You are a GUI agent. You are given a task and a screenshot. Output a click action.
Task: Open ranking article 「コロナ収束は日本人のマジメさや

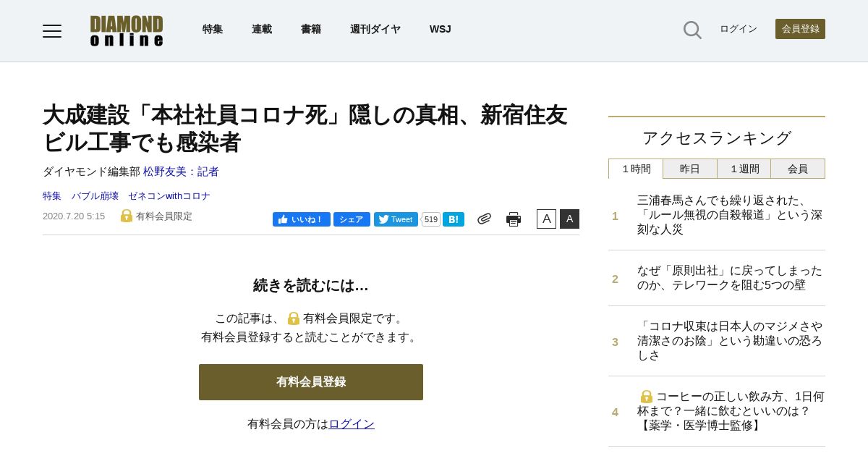(730, 341)
